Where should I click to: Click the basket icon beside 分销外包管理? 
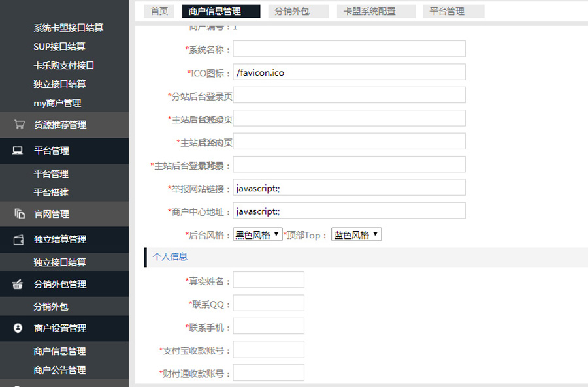[18, 285]
